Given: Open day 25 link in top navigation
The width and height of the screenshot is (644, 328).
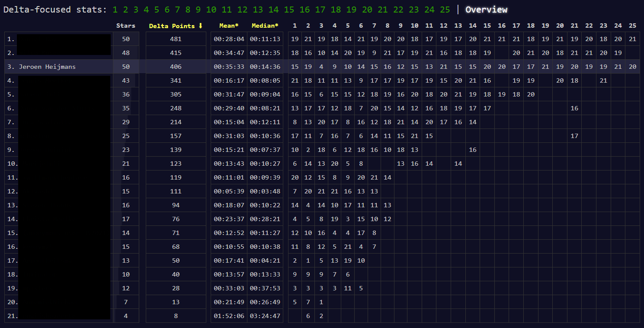Looking at the screenshot, I should click(445, 10).
